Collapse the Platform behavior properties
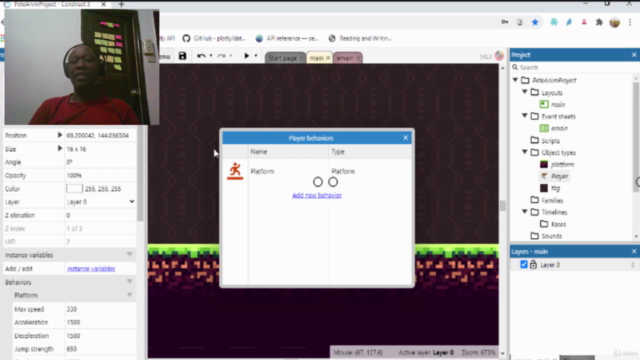Viewport: 640px width, 360px height. click(x=129, y=295)
